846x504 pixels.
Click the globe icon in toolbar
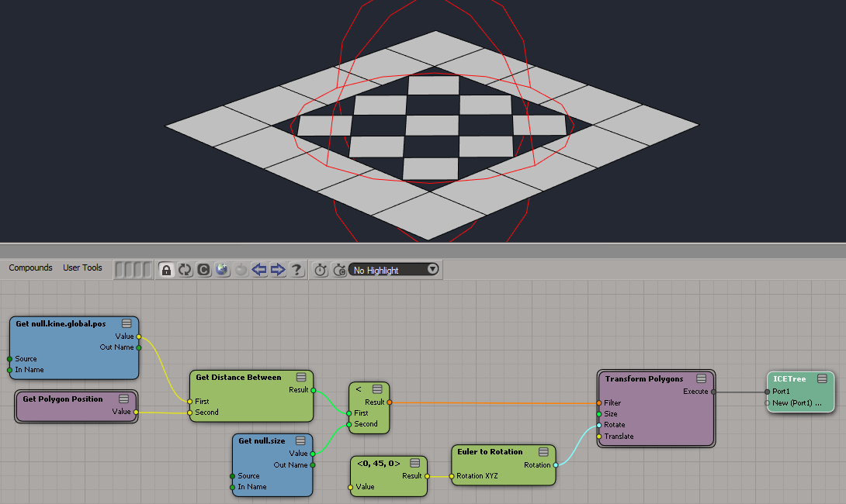tap(222, 270)
